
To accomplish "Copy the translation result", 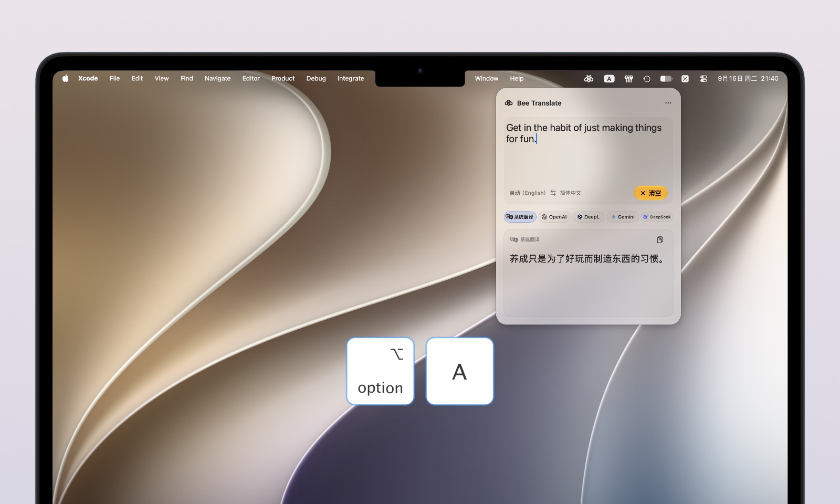I will click(660, 239).
